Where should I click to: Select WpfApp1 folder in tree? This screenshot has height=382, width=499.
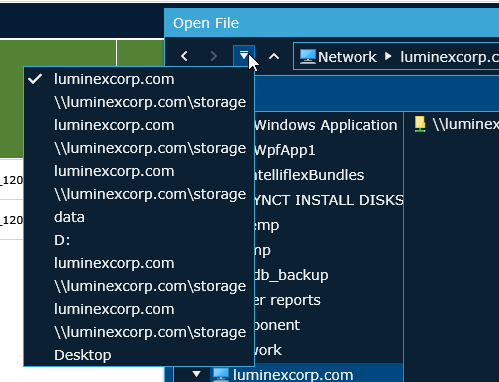click(x=285, y=150)
